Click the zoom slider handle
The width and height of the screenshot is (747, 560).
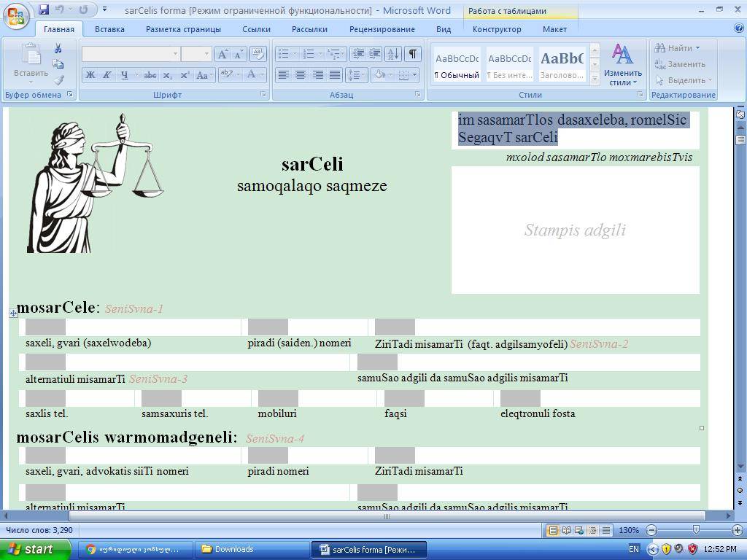pos(696,529)
